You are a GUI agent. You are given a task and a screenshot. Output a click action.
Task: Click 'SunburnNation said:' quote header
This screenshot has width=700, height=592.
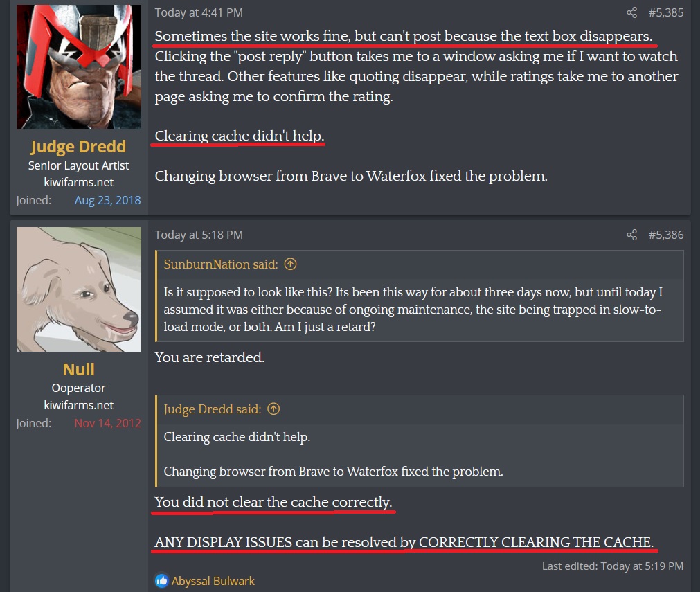[221, 264]
